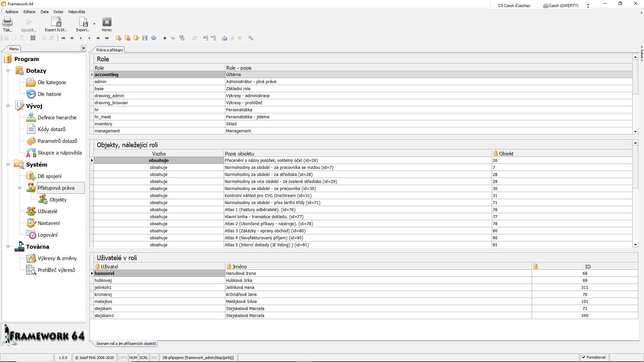The width and height of the screenshot is (644, 362).
Task: Open Logování in the menu tree
Action: click(48, 235)
